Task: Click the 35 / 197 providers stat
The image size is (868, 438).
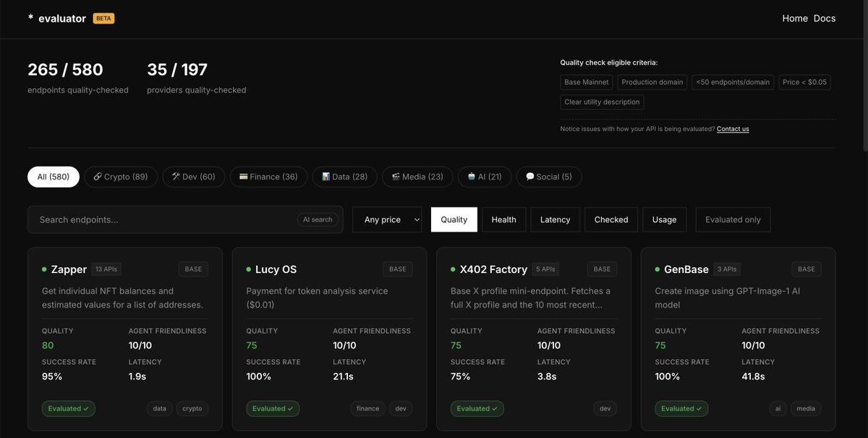Action: (177, 70)
